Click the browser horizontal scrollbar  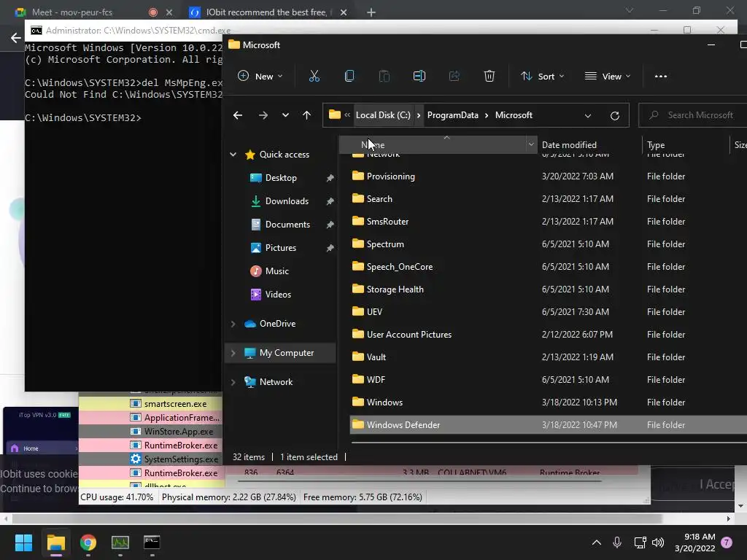click(x=337, y=518)
